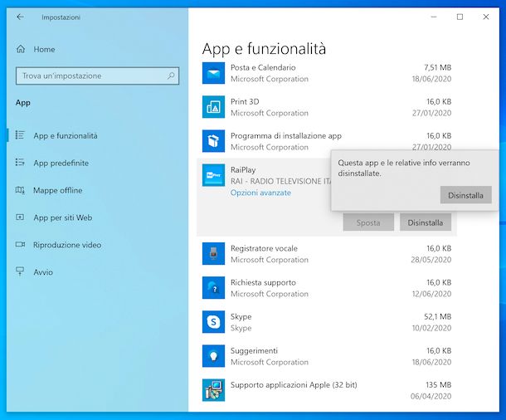Click the date 06/04/2020
This screenshot has width=506, height=420.
click(431, 396)
